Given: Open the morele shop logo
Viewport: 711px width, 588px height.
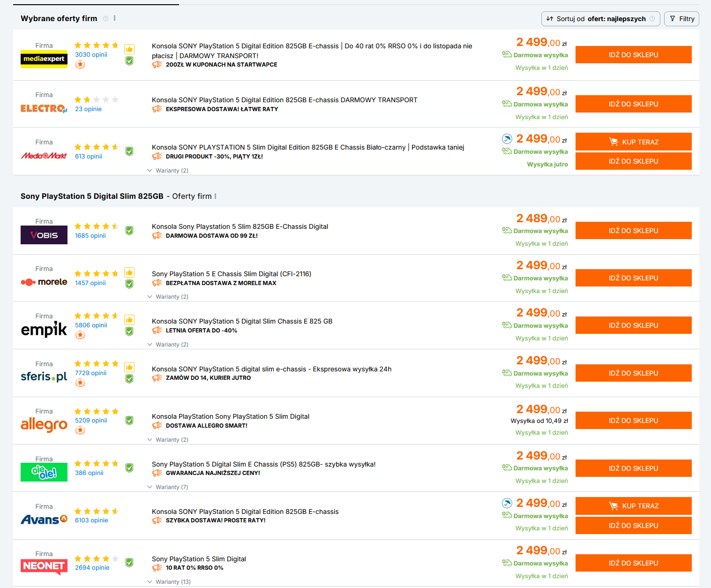Looking at the screenshot, I should 44,282.
